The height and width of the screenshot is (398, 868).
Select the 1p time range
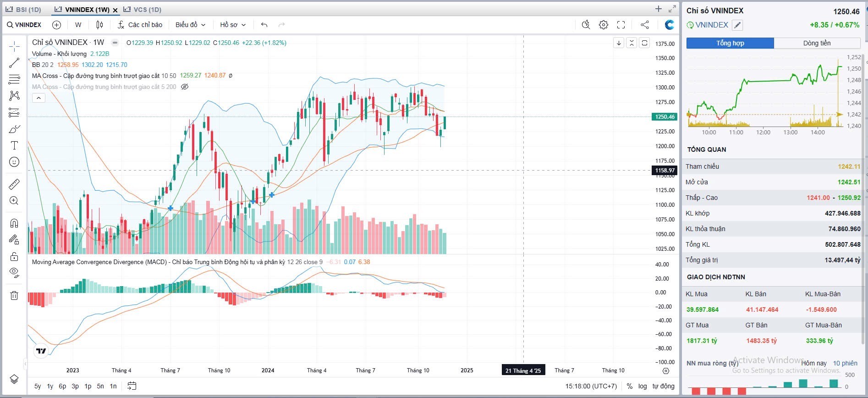88,386
